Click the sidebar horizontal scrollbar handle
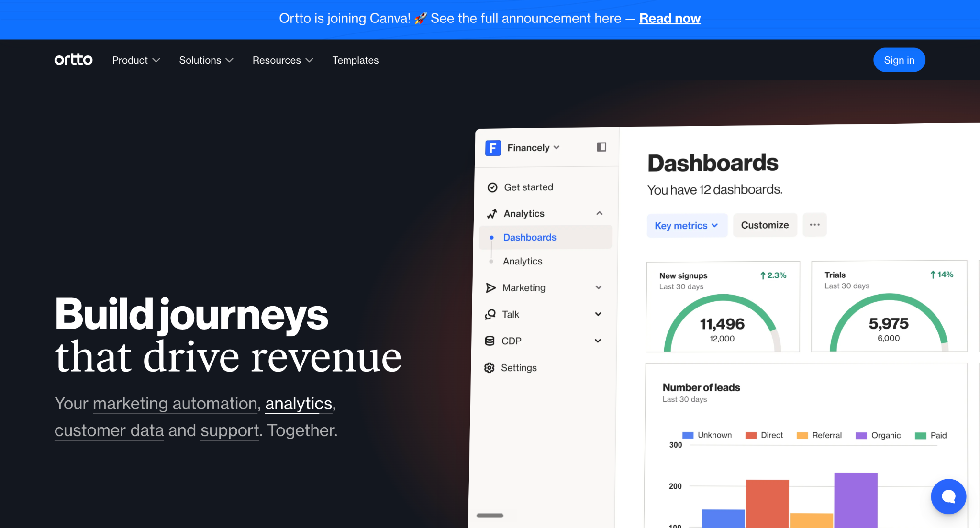This screenshot has width=980, height=528. (x=490, y=516)
